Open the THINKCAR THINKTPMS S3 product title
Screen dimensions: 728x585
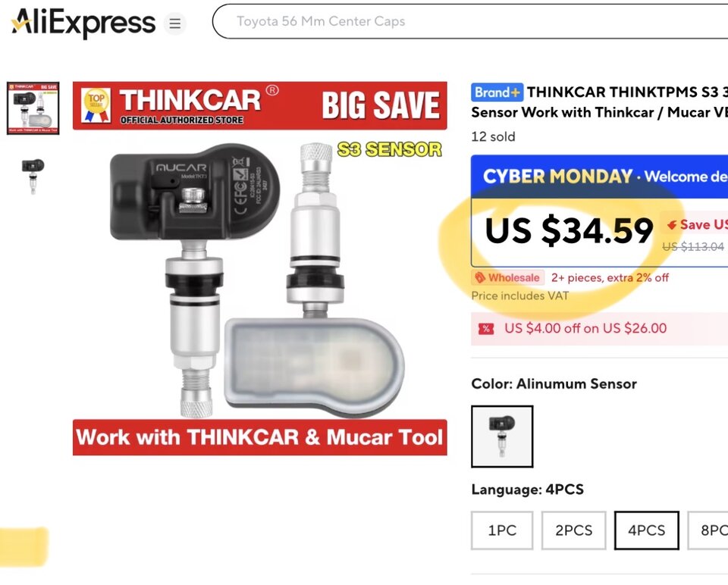(x=599, y=102)
